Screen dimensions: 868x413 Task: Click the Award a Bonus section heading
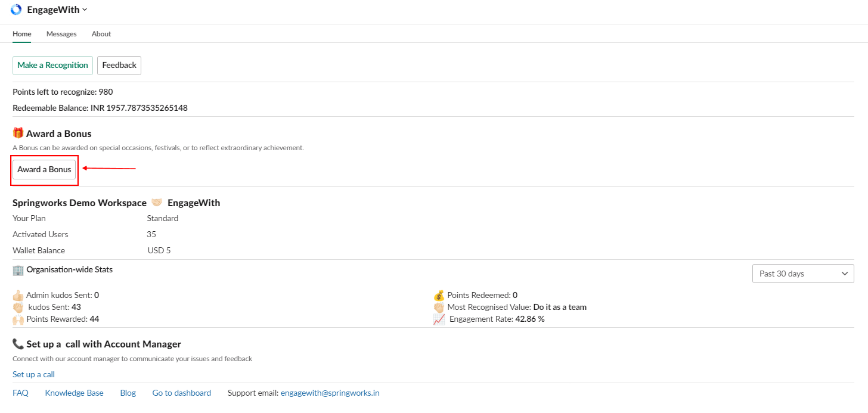[58, 133]
